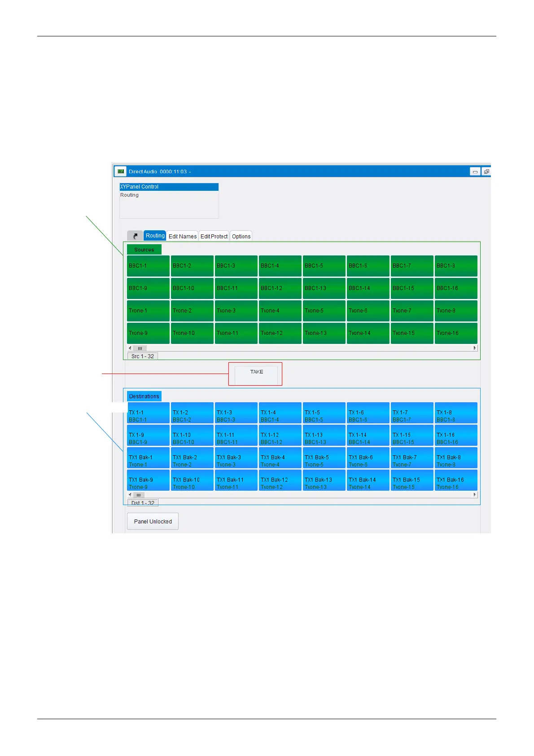Select destination TX 1-8
This screenshot has width=534, height=756.
[x=456, y=413]
